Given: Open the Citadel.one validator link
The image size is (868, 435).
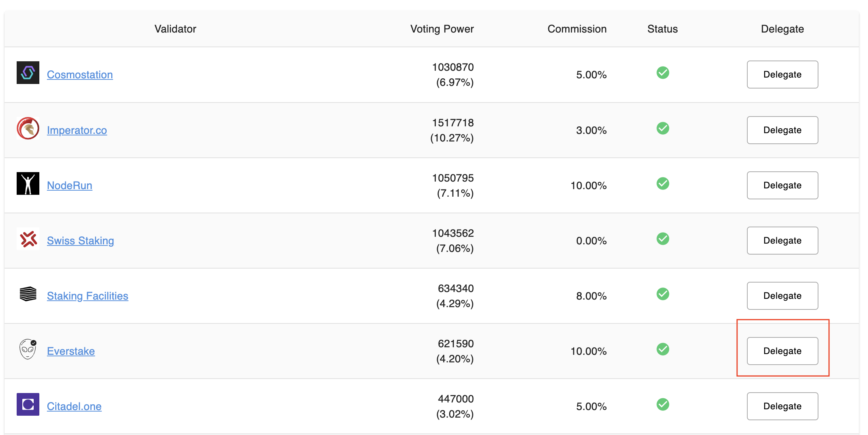Looking at the screenshot, I should point(74,407).
